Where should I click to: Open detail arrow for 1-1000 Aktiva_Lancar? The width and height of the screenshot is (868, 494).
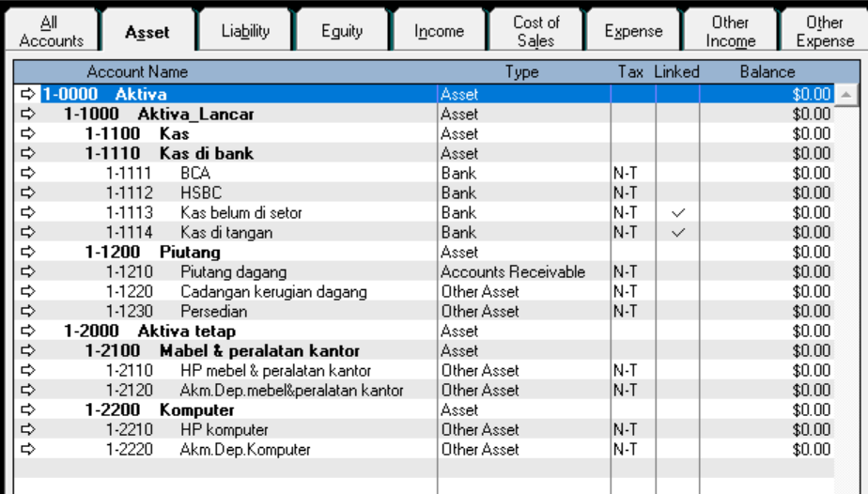click(x=27, y=114)
